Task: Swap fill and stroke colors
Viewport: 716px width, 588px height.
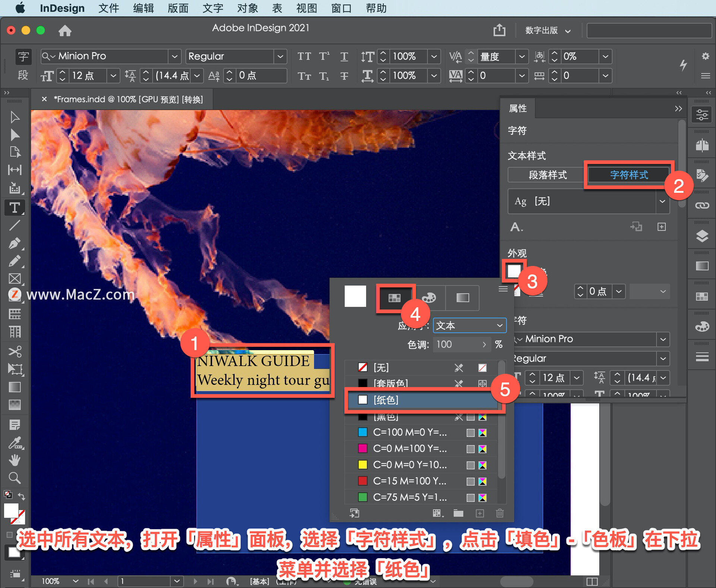Action: (21, 496)
